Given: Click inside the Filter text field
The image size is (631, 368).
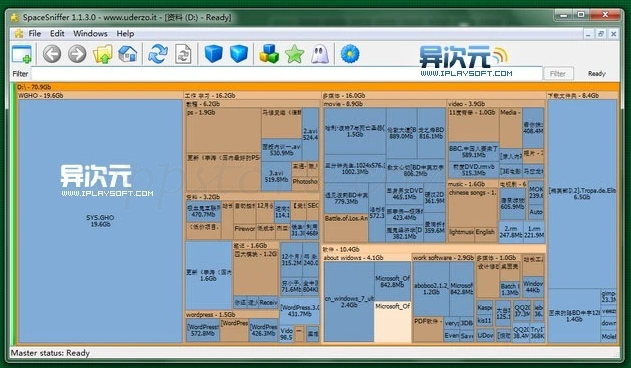Looking at the screenshot, I should coord(287,74).
